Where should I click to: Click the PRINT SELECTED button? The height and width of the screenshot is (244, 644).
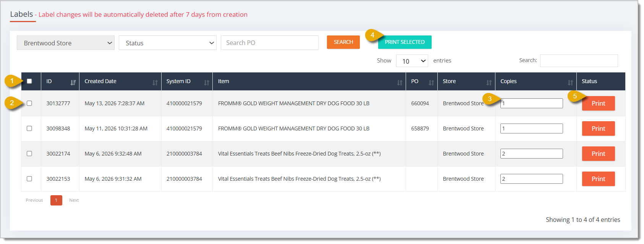coord(405,42)
